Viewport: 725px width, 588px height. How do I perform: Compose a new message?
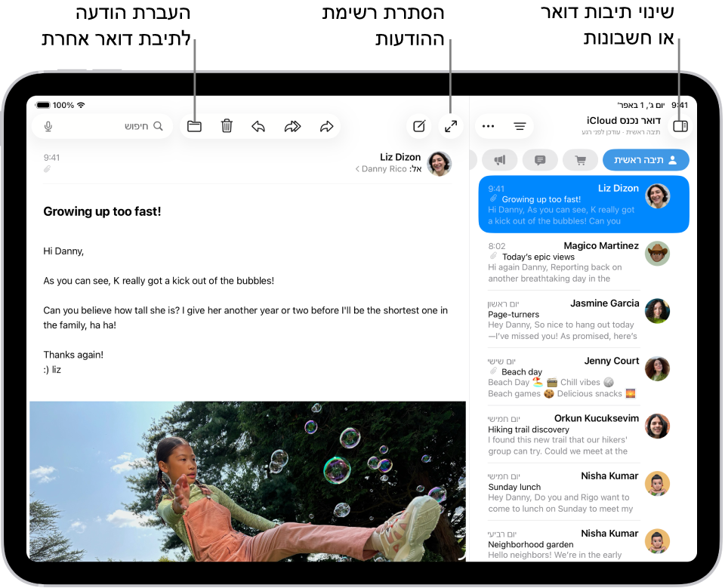419,126
